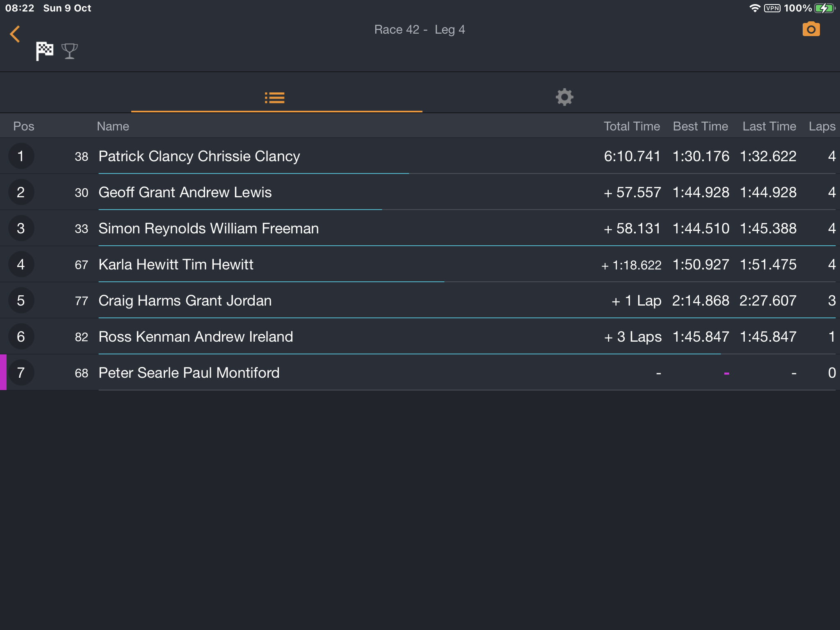Open Karla Hewitt Tim Hewitt row
This screenshot has height=630, width=840.
(420, 264)
